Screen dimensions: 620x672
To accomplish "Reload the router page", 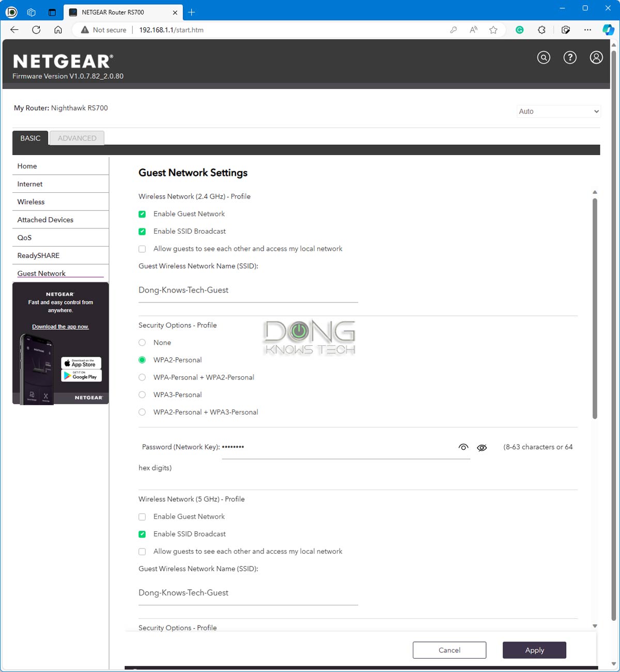I will (x=36, y=30).
